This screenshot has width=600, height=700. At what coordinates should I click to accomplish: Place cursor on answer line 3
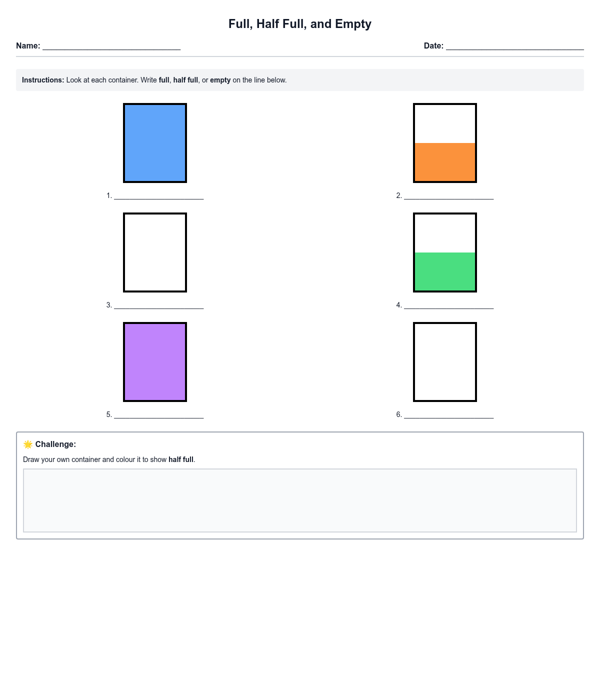click(x=158, y=305)
